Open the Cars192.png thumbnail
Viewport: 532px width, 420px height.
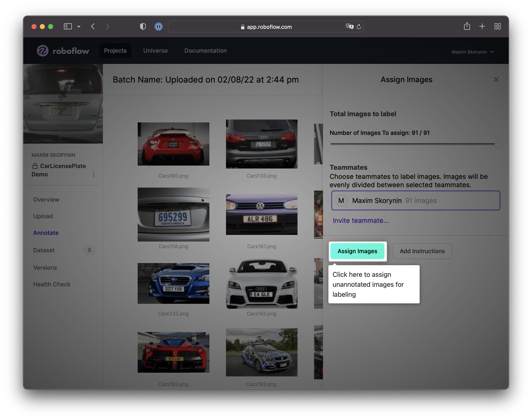[262, 283]
